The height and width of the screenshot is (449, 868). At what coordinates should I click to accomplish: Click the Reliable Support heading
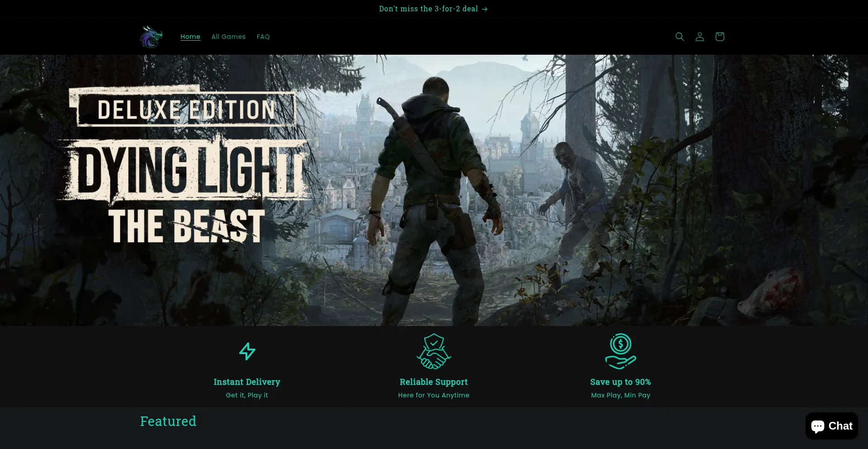434,382
